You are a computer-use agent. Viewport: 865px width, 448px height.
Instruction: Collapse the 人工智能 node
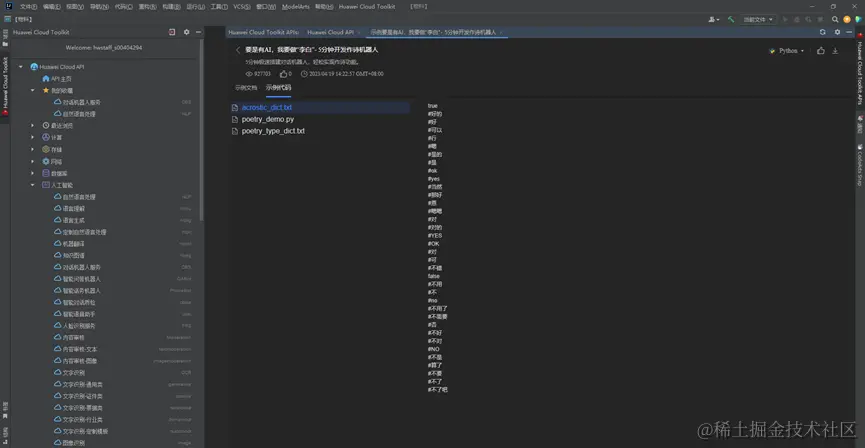(33, 185)
